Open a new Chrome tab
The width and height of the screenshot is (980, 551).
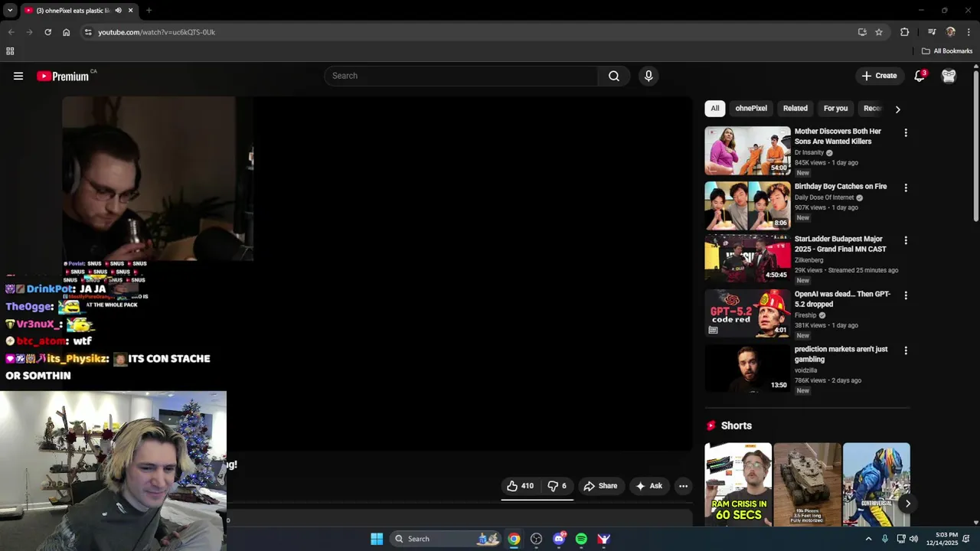pos(149,11)
